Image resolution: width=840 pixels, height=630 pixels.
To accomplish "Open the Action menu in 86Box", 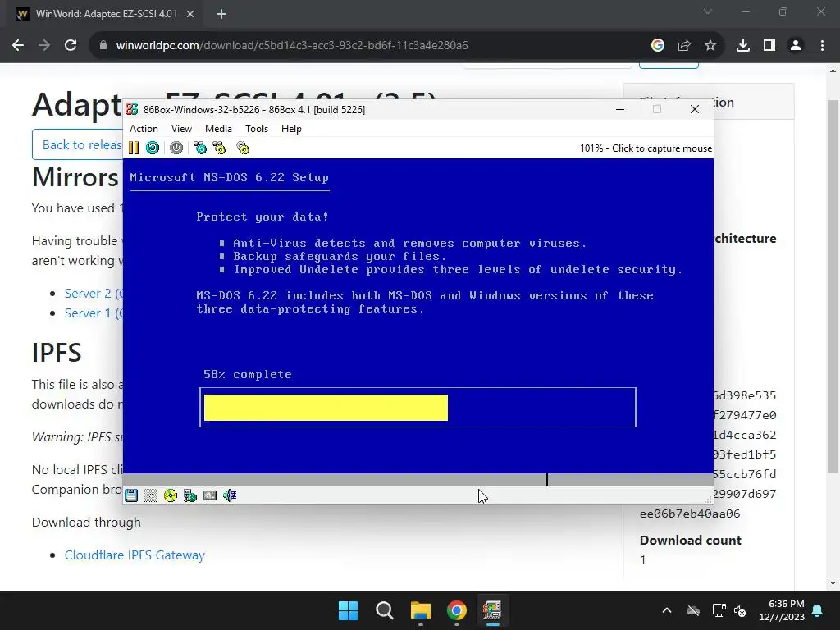I will click(144, 129).
